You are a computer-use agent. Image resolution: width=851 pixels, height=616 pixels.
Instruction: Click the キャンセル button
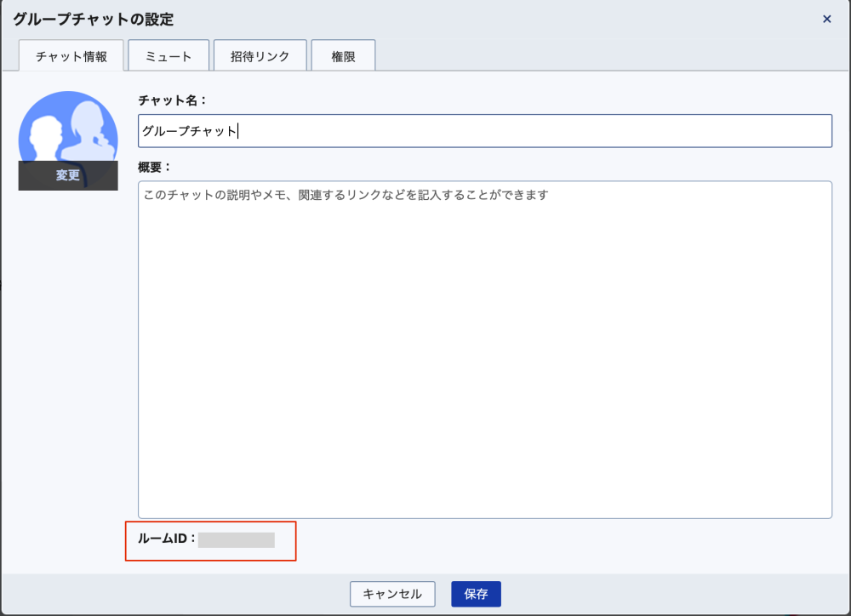coord(392,594)
